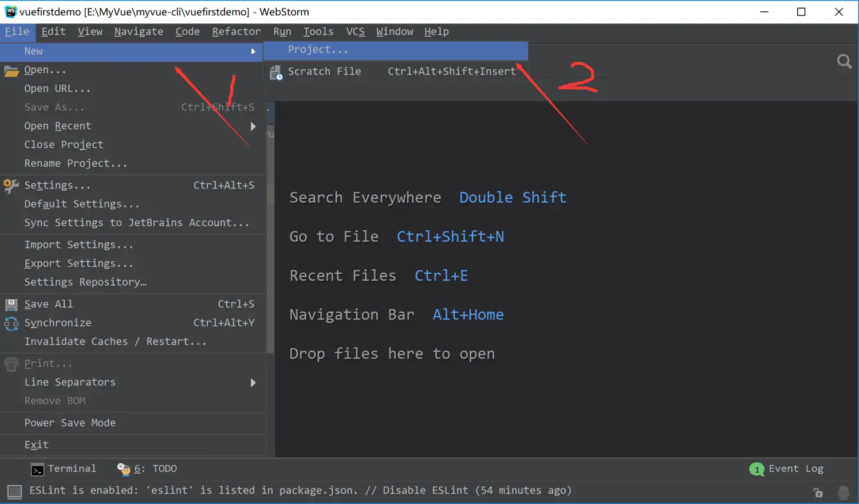Click the Search Everywhere magnifier icon
859x504 pixels.
[x=844, y=61]
